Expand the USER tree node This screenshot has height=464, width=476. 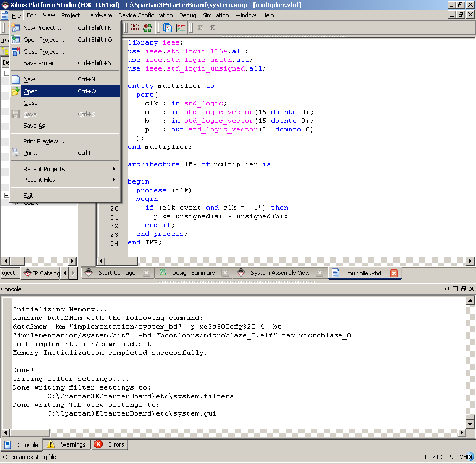tap(17, 203)
